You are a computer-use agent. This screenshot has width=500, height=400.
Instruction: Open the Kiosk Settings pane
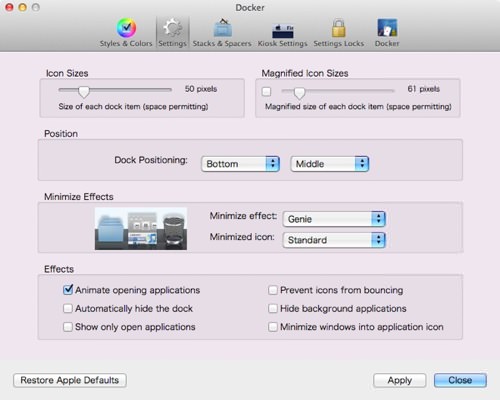click(282, 33)
